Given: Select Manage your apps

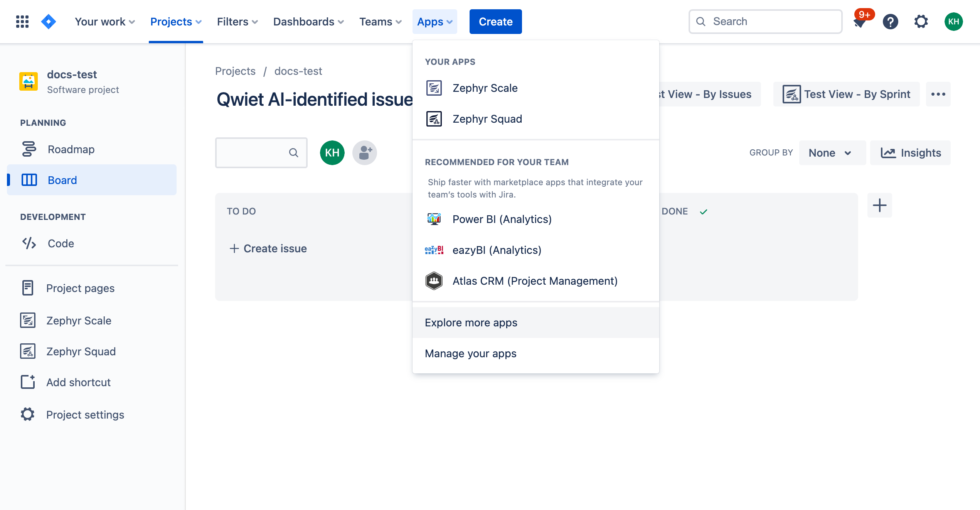Looking at the screenshot, I should tap(536, 353).
